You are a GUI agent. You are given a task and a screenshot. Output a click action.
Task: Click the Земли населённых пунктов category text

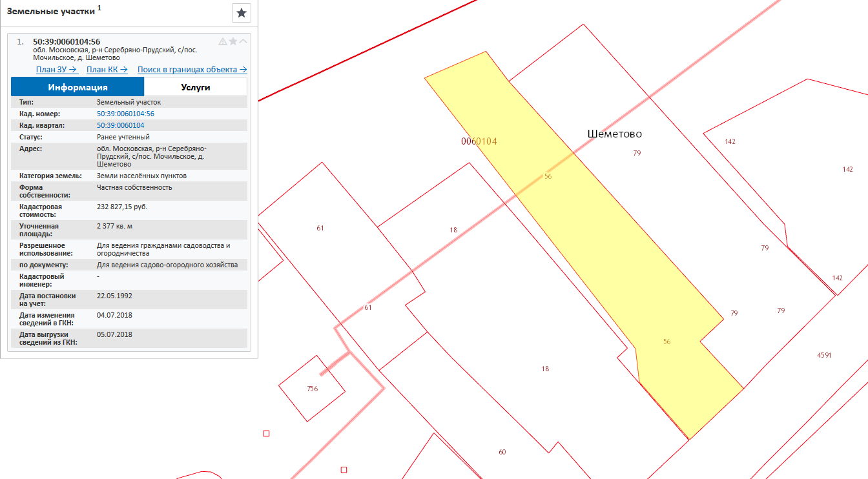142,176
